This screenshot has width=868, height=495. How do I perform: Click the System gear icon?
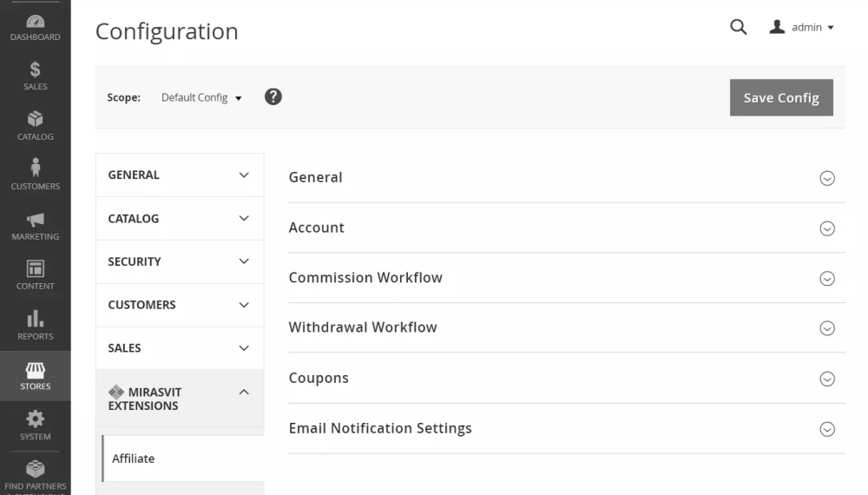(35, 426)
